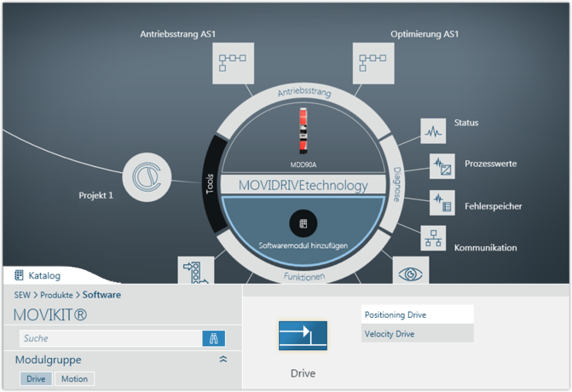Click the Status waveform icon
This screenshot has height=392, width=572.
[x=433, y=131]
